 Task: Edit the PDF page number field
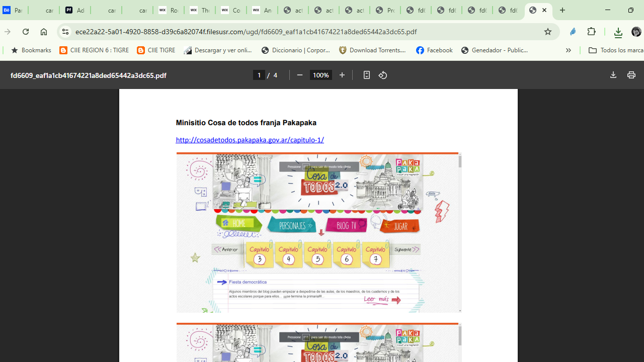[x=259, y=75]
